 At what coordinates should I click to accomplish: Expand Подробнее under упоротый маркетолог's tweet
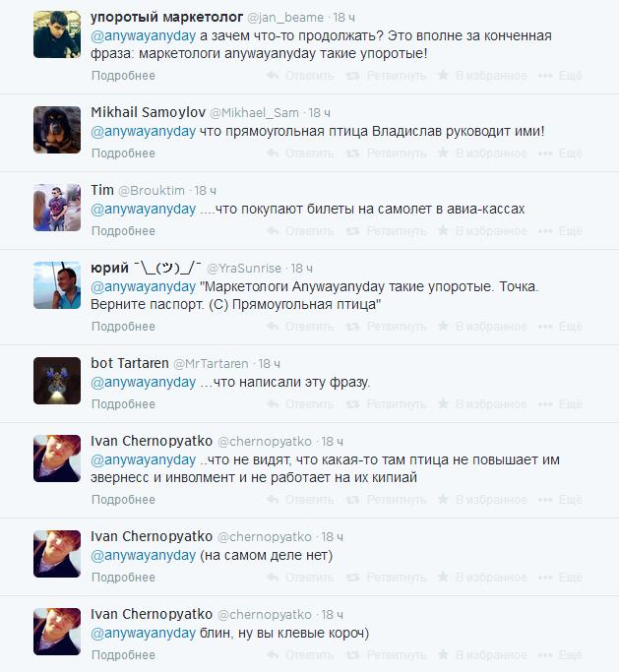123,76
